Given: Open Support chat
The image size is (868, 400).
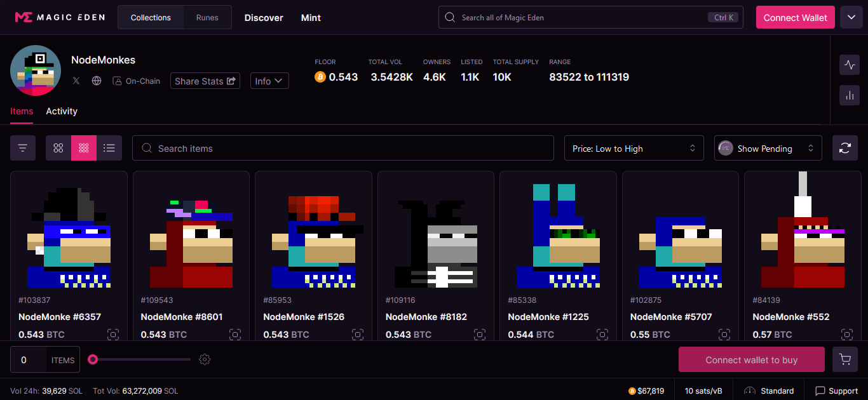Looking at the screenshot, I should click(x=836, y=390).
